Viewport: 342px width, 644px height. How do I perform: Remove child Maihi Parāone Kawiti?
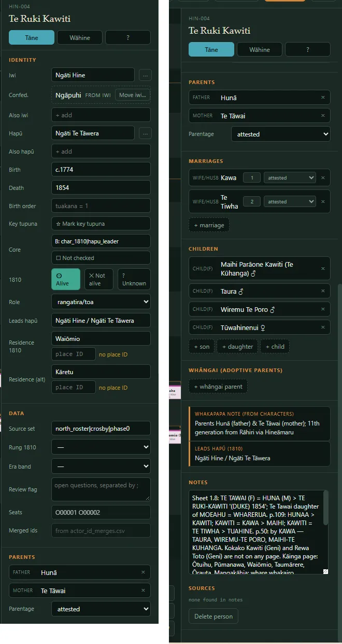323,268
